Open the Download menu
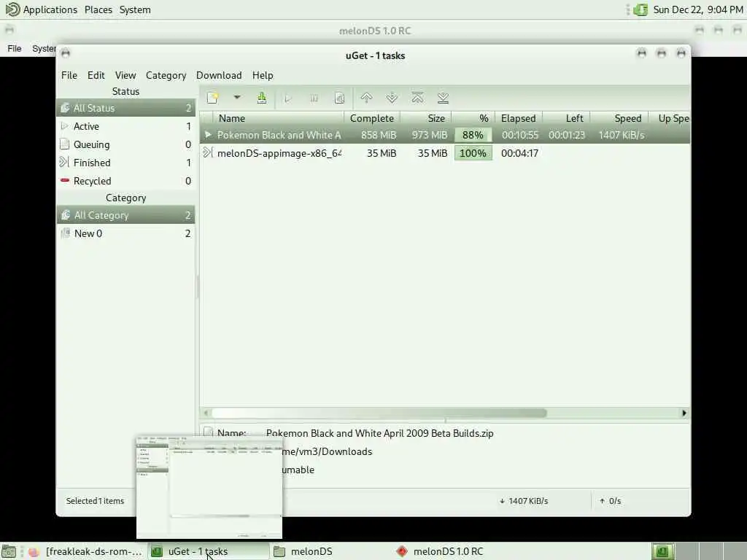The width and height of the screenshot is (747, 560). [219, 75]
